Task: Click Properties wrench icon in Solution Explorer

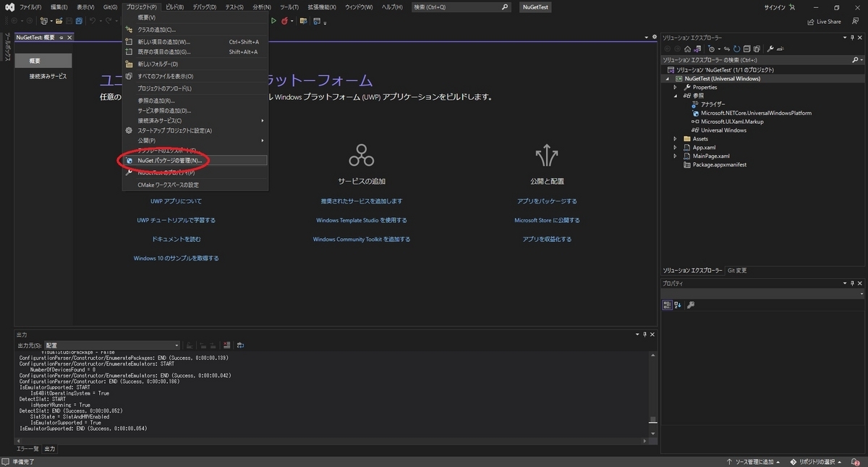Action: 770,49
